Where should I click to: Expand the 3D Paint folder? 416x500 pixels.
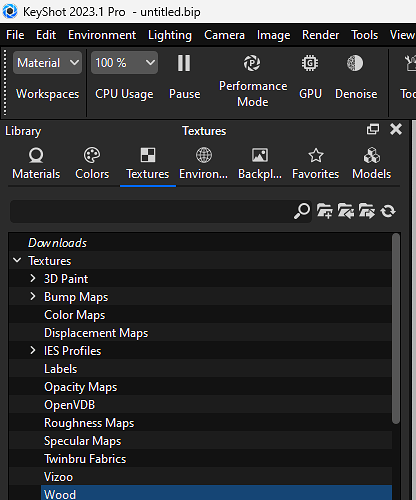[x=33, y=278]
